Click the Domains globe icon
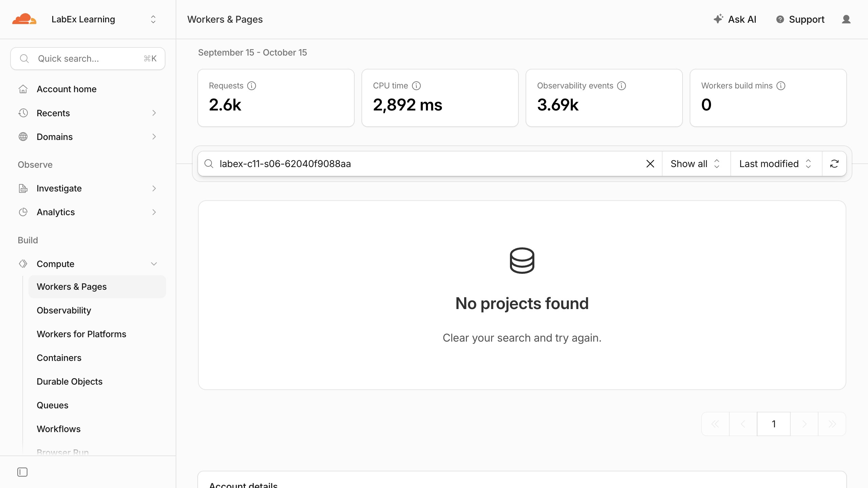The image size is (868, 488). pos(23,137)
